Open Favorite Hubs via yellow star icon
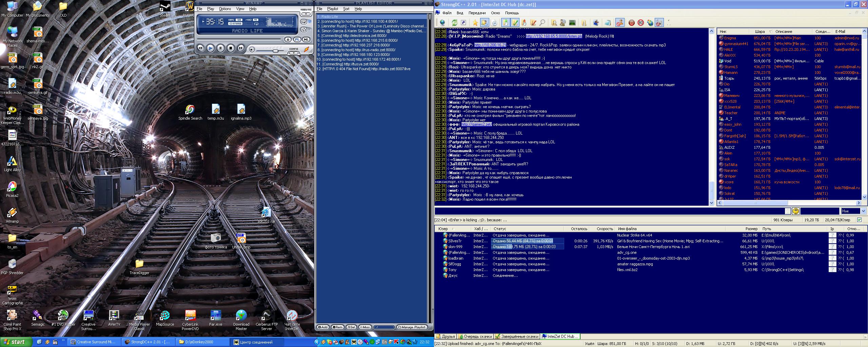 (475, 23)
